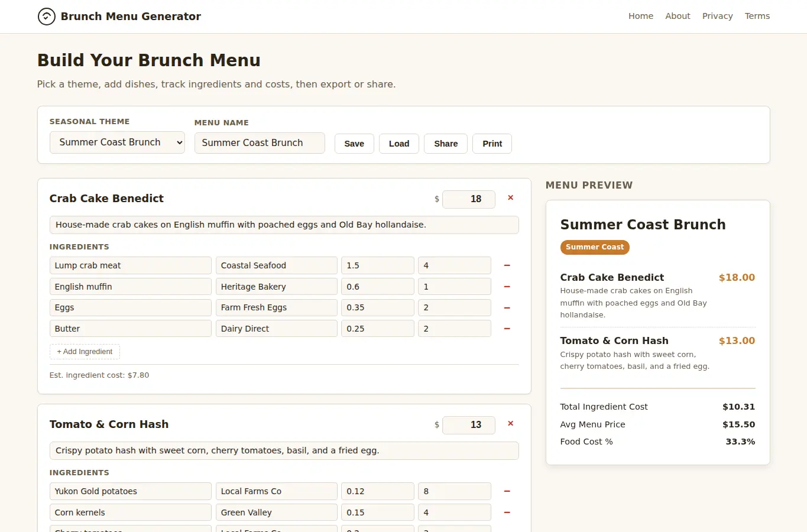Click the Dairy Direct supplier field
807x532 pixels.
(x=277, y=329)
